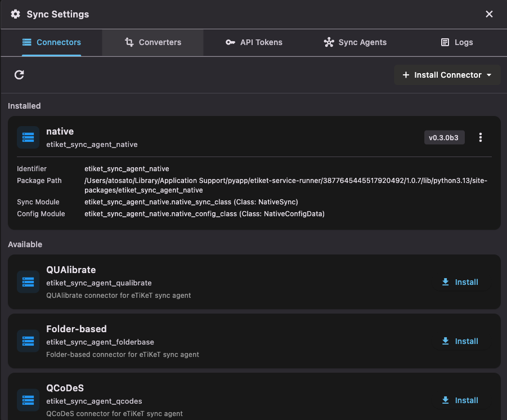Click the QUAlibrate connector title

(71, 270)
